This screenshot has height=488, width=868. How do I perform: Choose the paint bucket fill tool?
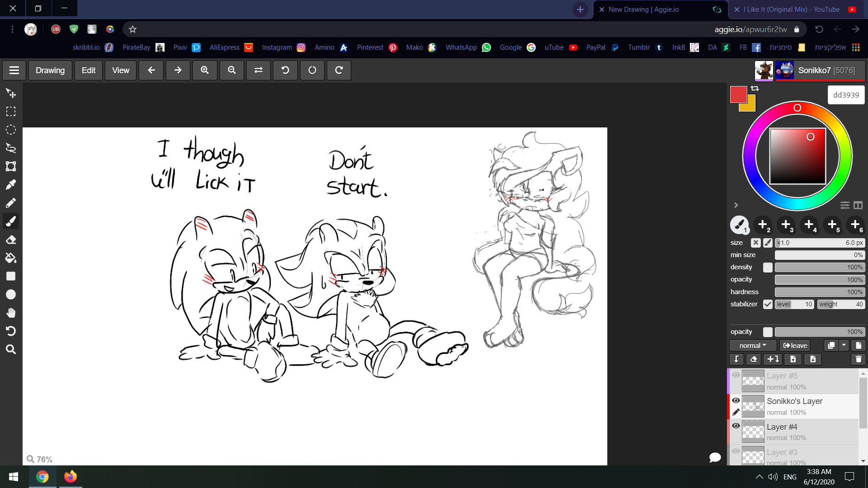pos(11,258)
